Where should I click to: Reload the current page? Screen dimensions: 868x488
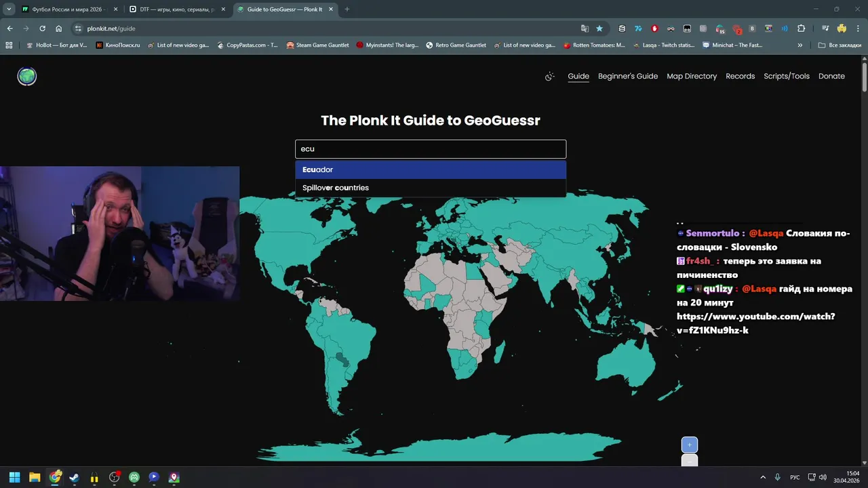[42, 28]
